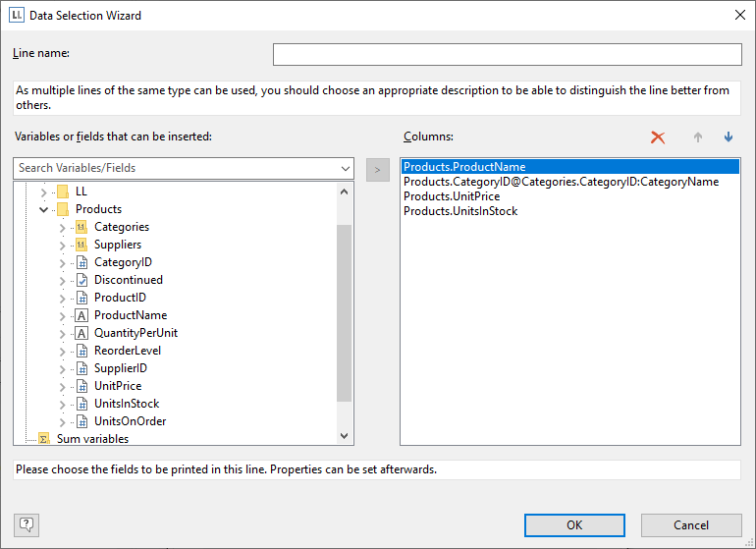Select the Categories relation icon
The width and height of the screenshot is (756, 549).
tap(81, 227)
